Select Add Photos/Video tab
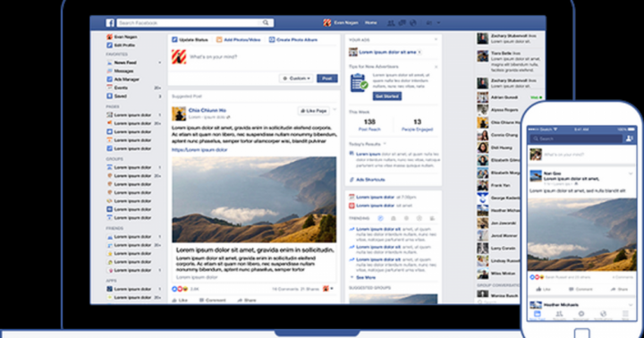This screenshot has width=644, height=338. pos(238,40)
